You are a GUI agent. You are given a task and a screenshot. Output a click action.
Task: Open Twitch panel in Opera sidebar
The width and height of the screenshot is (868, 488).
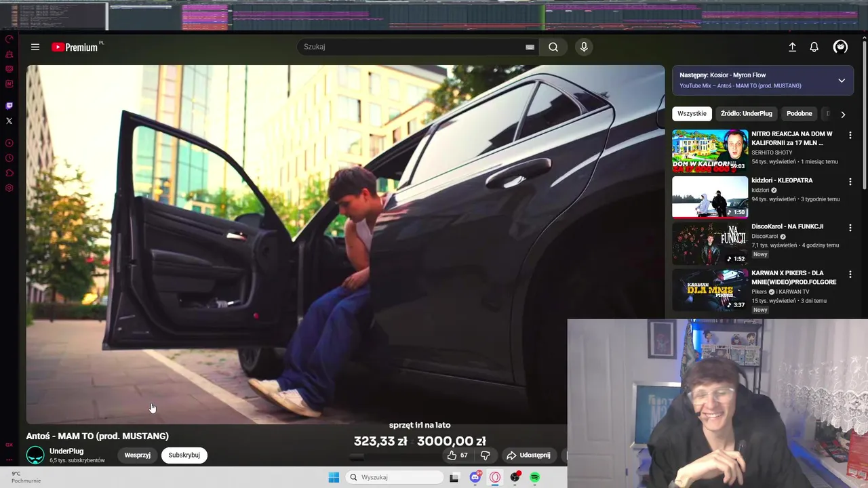pyautogui.click(x=9, y=106)
